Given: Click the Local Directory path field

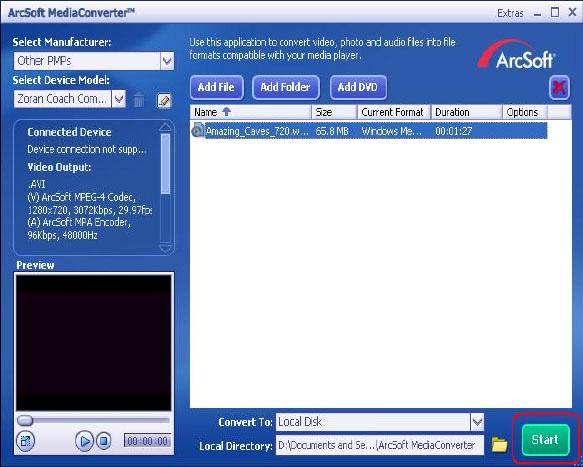Looking at the screenshot, I should click(x=380, y=445).
